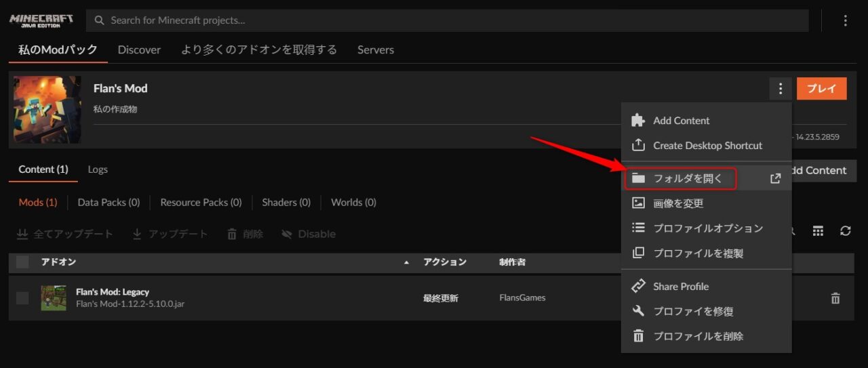This screenshot has height=368, width=868.
Task: Filter by Mods (1)
Action: 38,202
